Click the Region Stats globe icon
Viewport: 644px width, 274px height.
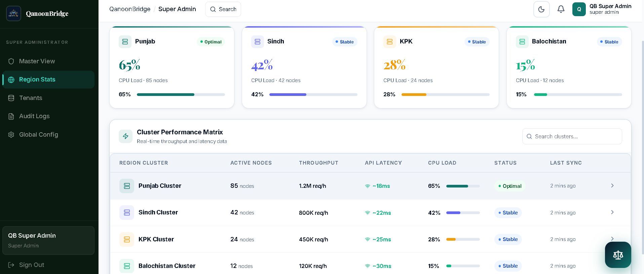[11, 80]
